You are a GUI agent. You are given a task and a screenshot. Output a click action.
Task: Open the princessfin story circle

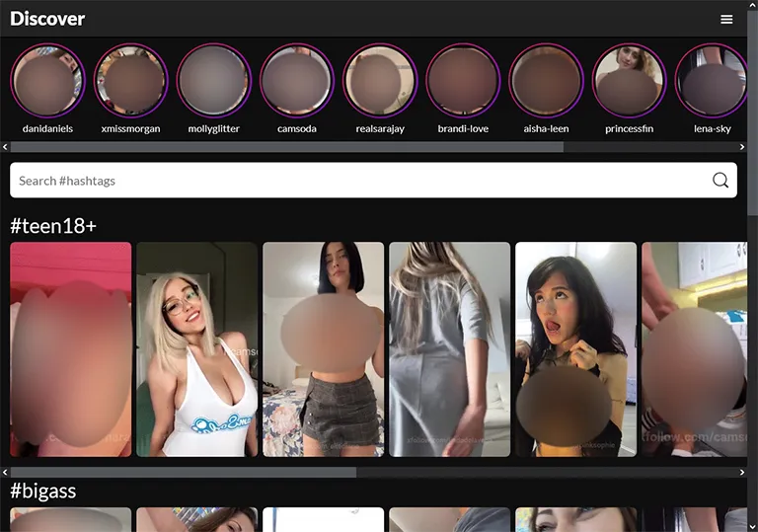629,81
